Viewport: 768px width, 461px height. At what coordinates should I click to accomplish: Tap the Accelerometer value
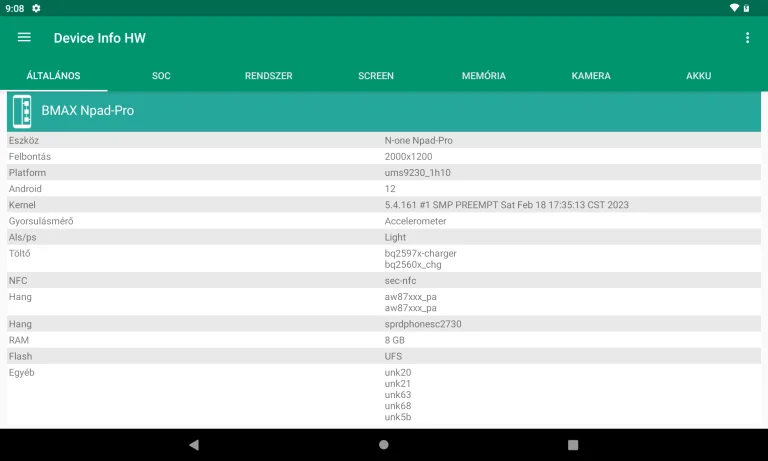point(415,221)
